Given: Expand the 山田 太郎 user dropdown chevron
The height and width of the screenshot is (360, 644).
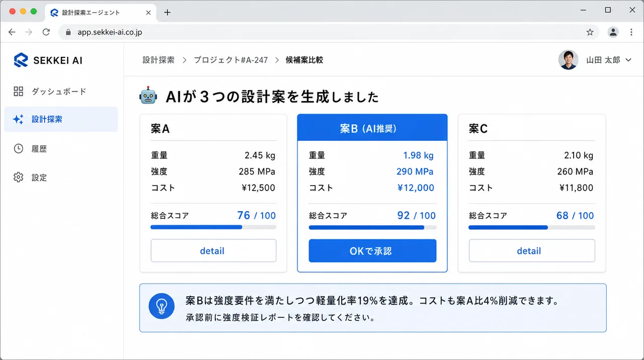Looking at the screenshot, I should point(628,60).
